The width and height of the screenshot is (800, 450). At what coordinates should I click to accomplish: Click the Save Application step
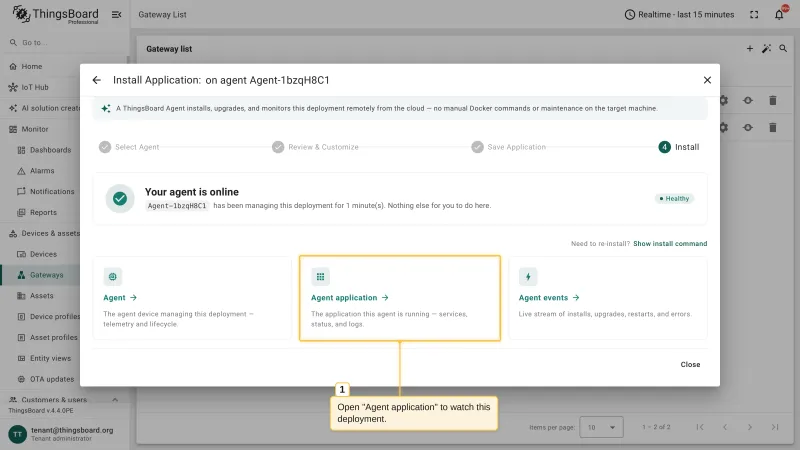tap(509, 147)
